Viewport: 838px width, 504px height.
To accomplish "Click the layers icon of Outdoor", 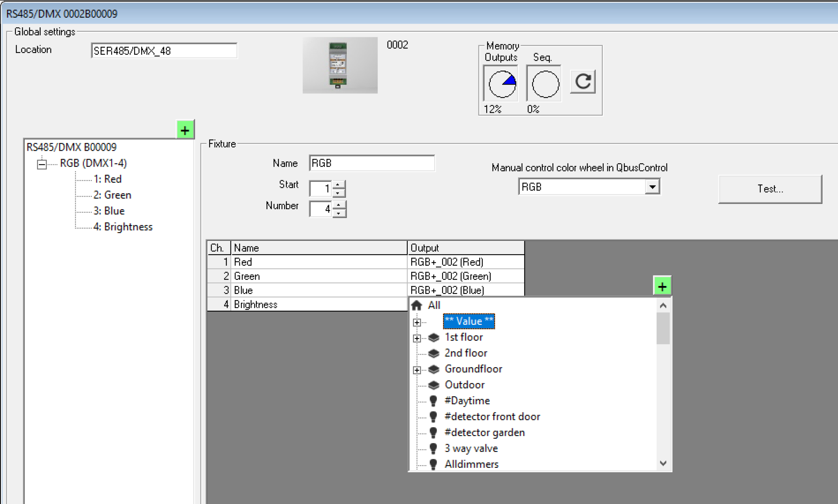I will [x=433, y=385].
